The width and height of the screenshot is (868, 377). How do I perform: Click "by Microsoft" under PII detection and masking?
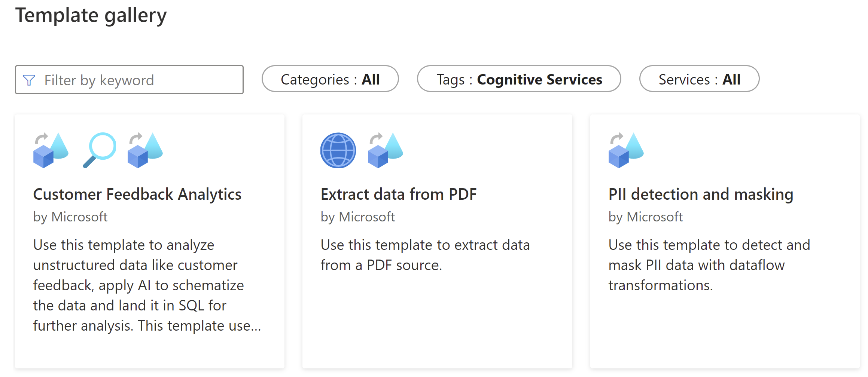pyautogui.click(x=645, y=217)
